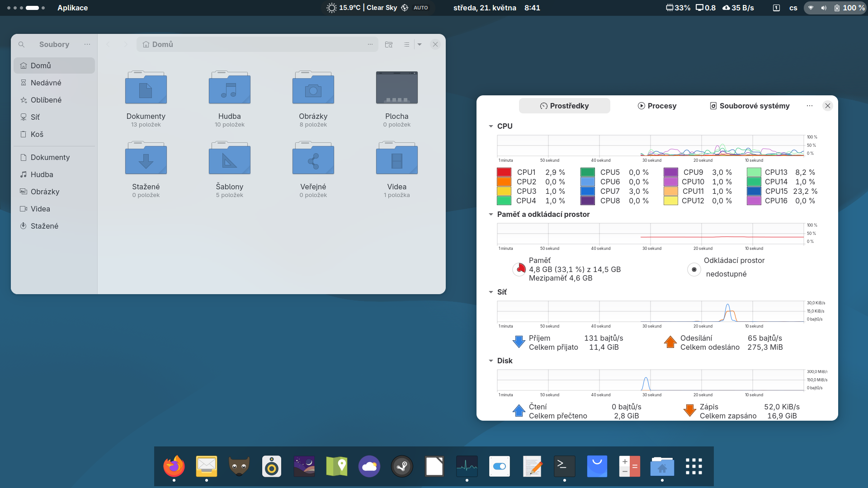Image resolution: width=868 pixels, height=488 pixels.
Task: Open Firefox from the dock
Action: tap(174, 466)
